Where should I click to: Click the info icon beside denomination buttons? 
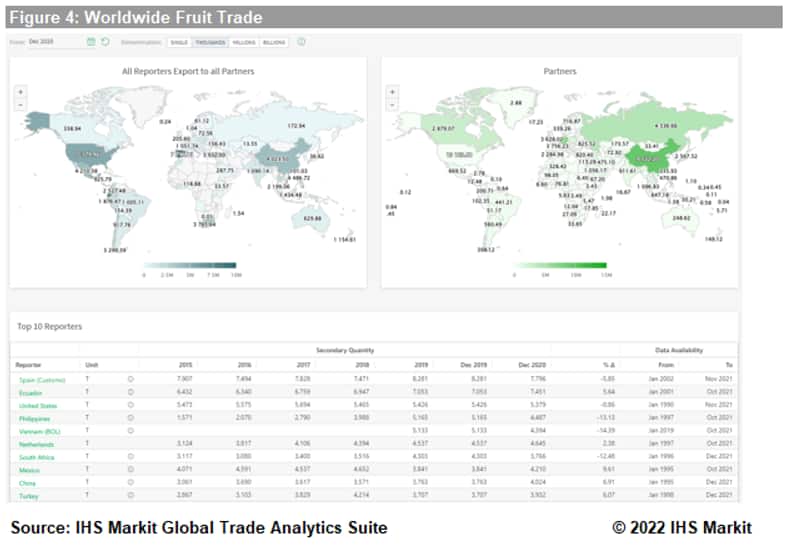(x=301, y=42)
